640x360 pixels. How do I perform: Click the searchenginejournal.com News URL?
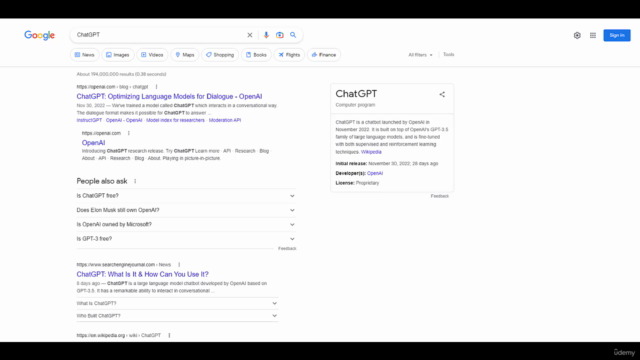(124, 264)
